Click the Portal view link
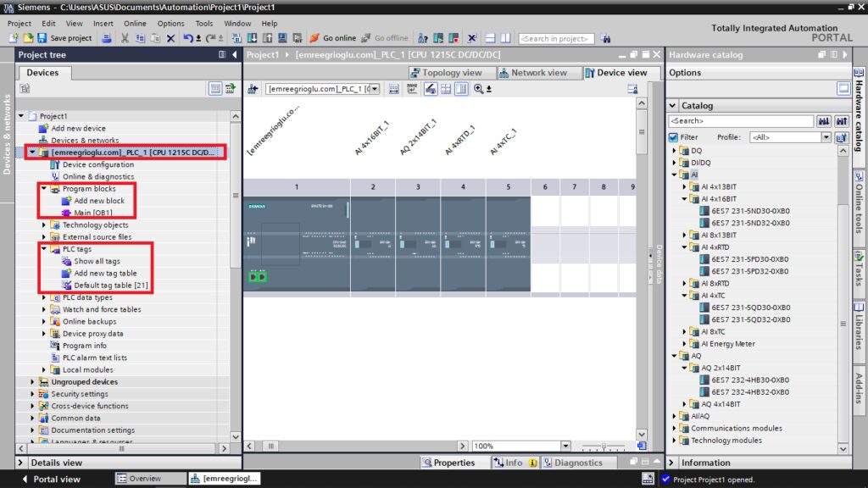Image resolution: width=868 pixels, height=488 pixels. coord(51,480)
